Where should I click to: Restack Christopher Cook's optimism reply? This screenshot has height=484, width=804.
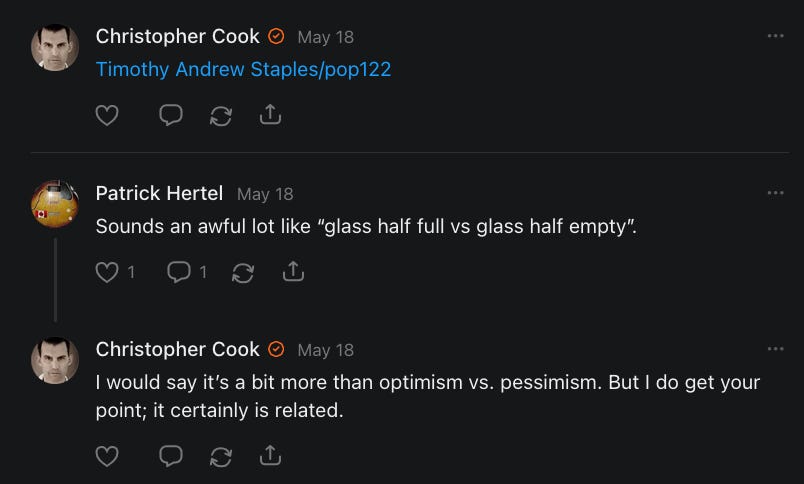(221, 456)
